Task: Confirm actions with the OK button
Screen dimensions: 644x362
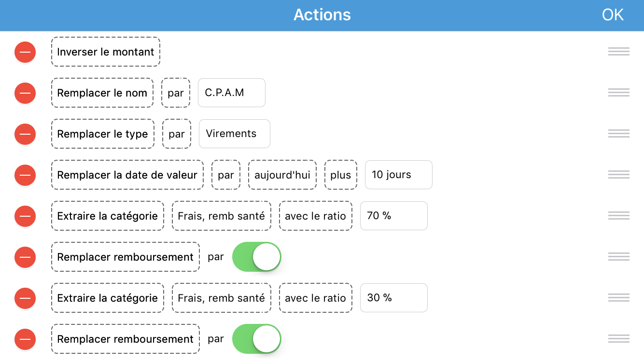Action: click(613, 15)
